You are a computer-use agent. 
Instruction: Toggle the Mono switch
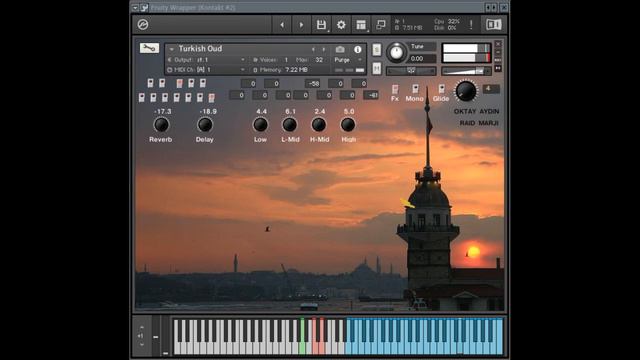415,89
